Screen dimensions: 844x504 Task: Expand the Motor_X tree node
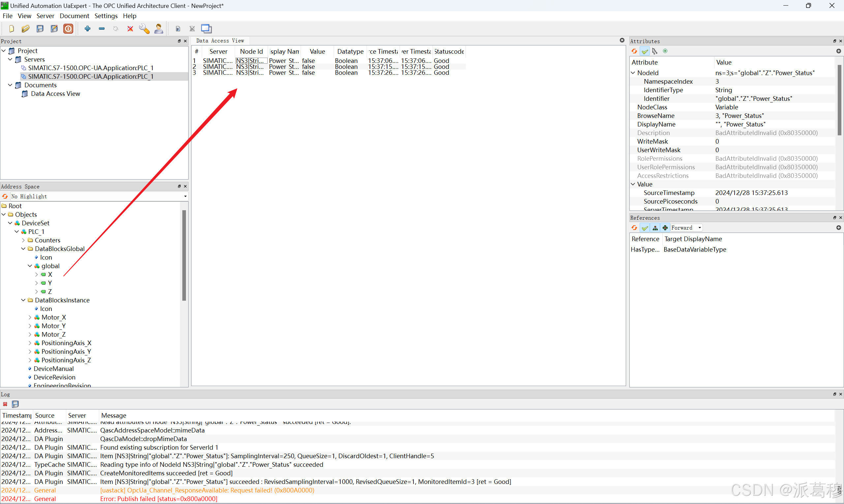pos(30,318)
